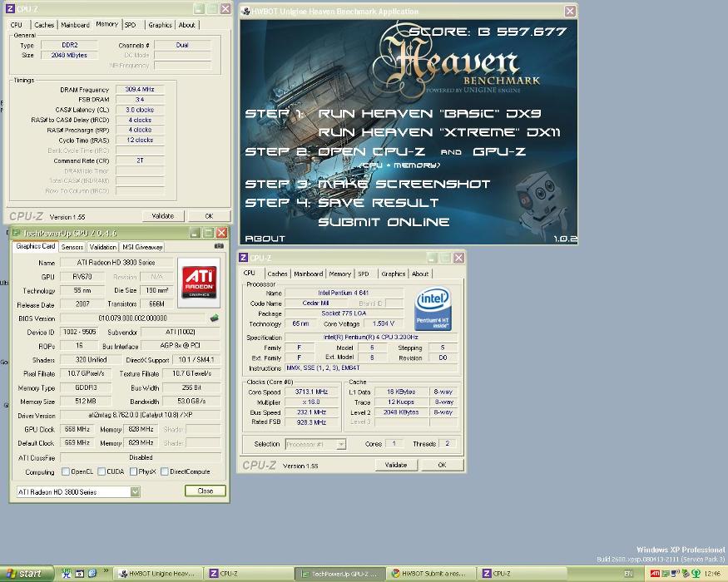Tick the DirectCompute checkbox in GPU-Z
Image resolution: width=728 pixels, height=582 pixels.
[165, 471]
